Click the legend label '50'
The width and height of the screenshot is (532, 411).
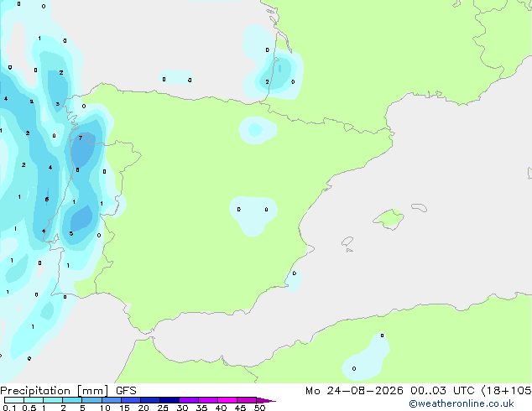click(259, 408)
